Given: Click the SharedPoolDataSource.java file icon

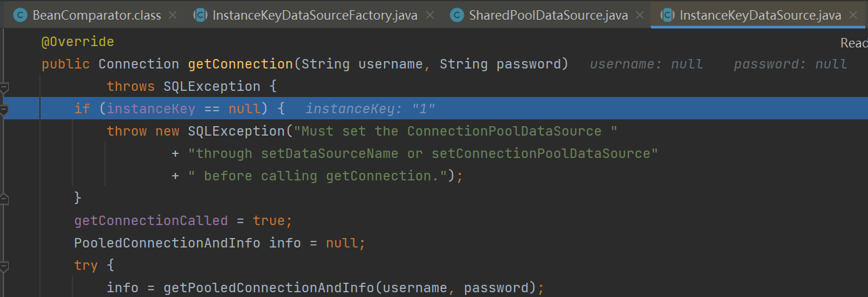Looking at the screenshot, I should (x=457, y=15).
